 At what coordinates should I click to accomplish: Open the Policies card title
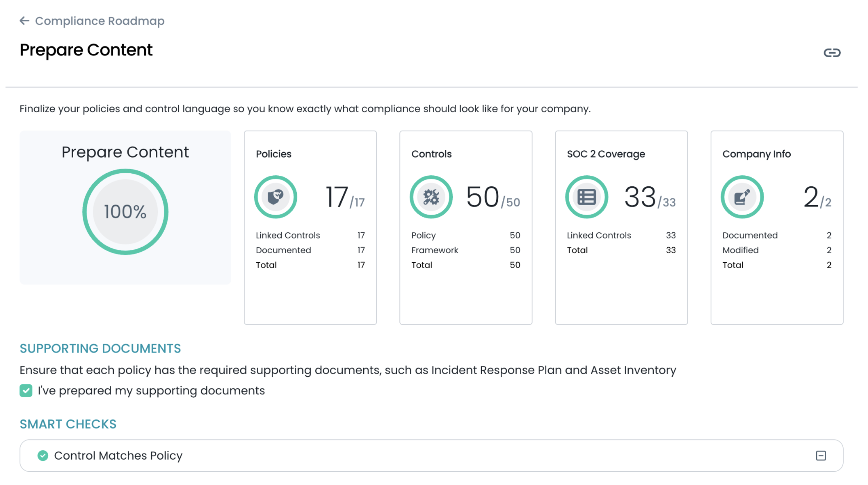pyautogui.click(x=273, y=154)
